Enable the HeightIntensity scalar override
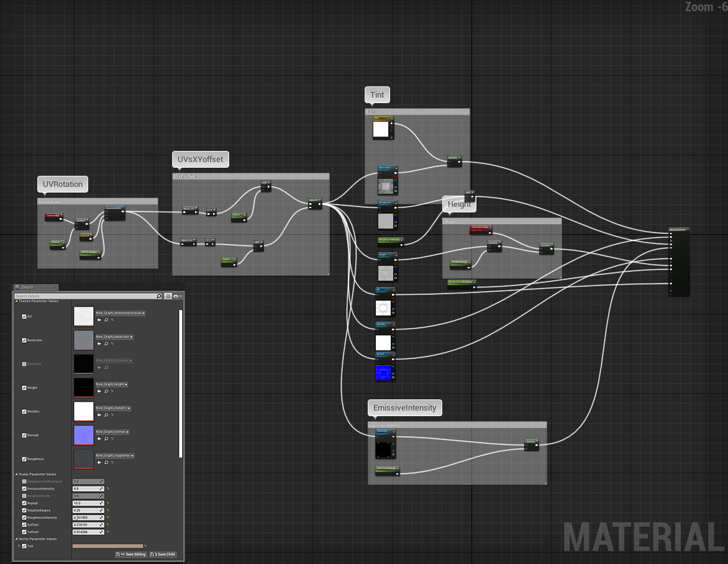This screenshot has width=728, height=564. point(24,496)
